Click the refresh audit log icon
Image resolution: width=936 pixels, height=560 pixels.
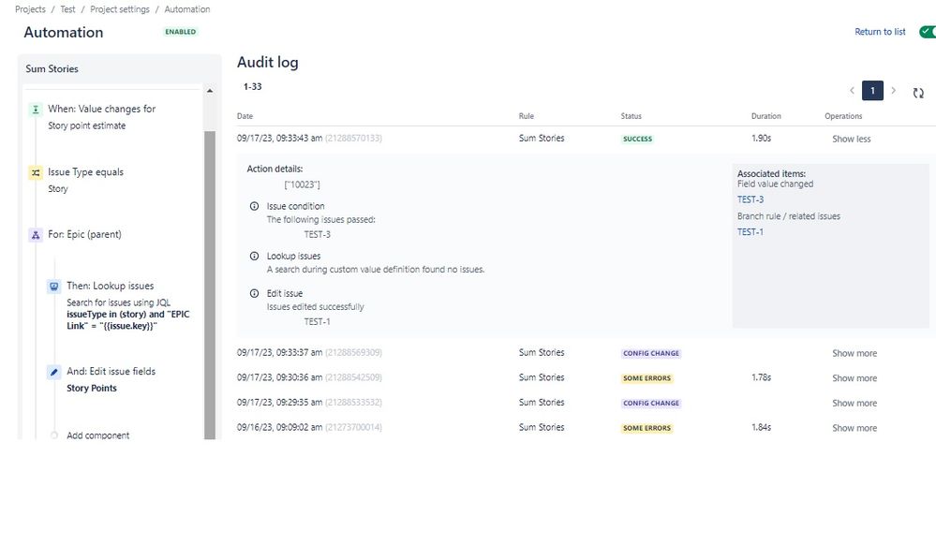click(x=918, y=93)
